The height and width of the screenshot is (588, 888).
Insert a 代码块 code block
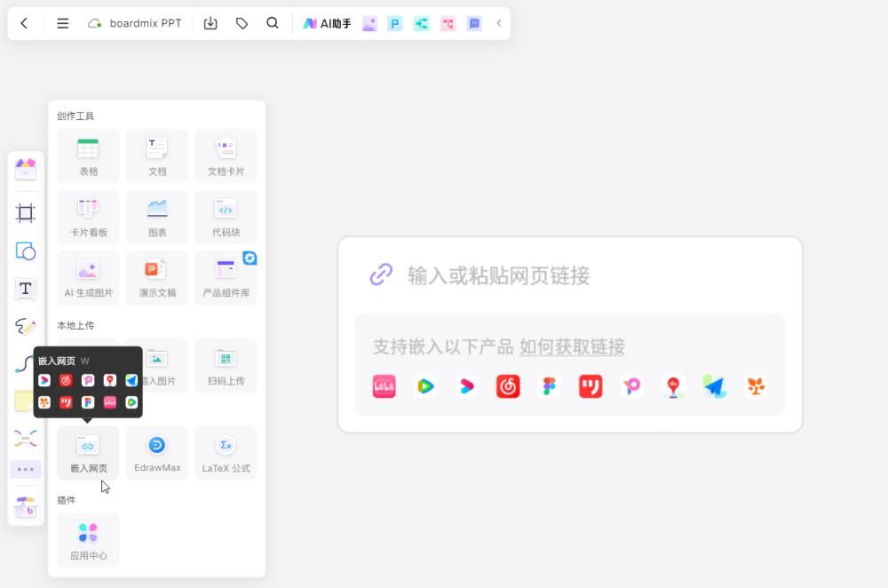pyautogui.click(x=226, y=216)
